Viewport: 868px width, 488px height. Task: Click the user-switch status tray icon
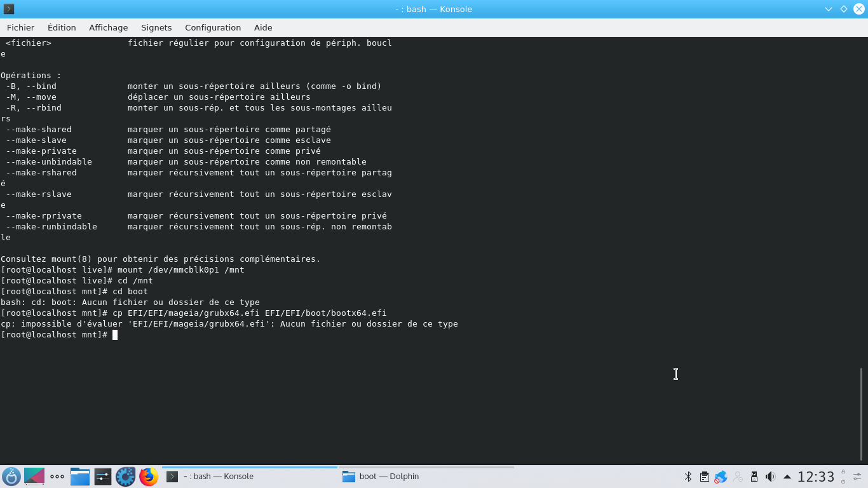coord(738,477)
